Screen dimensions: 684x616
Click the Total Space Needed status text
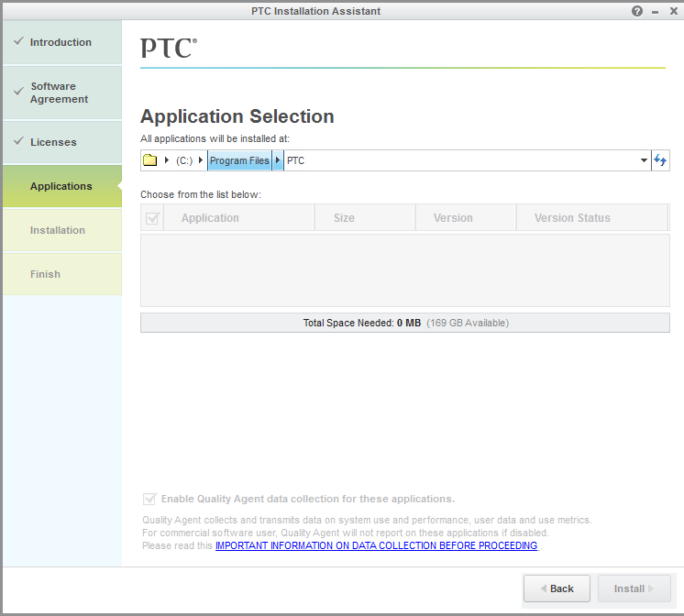pos(362,323)
